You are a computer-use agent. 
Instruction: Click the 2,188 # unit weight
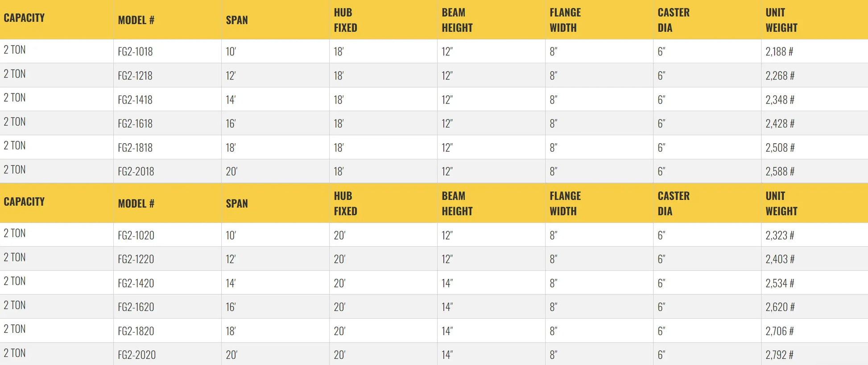pos(779,52)
